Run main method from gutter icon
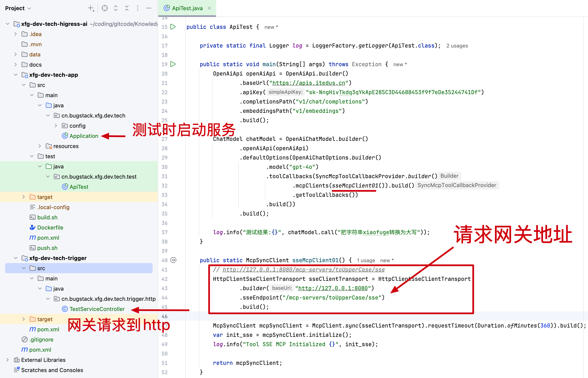Screen dimensions: 588x378 (x=173, y=64)
